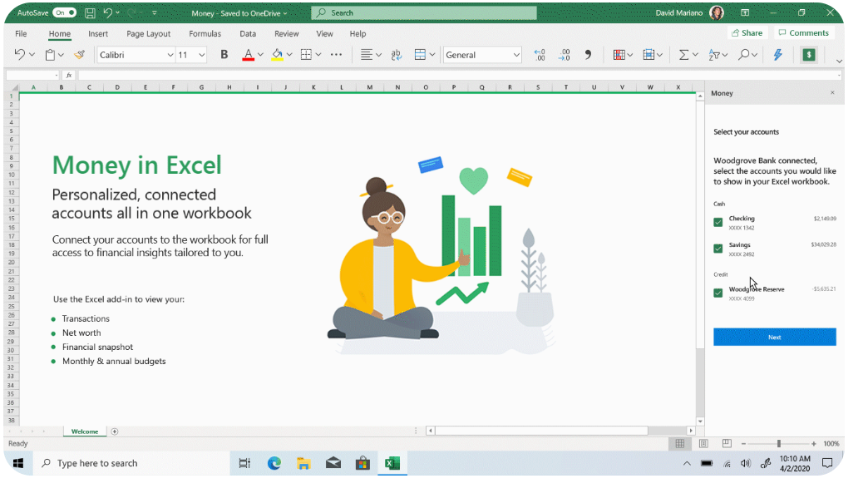Open the Page Layout tab
Image resolution: width=868 pixels, height=493 pixels.
(x=148, y=34)
